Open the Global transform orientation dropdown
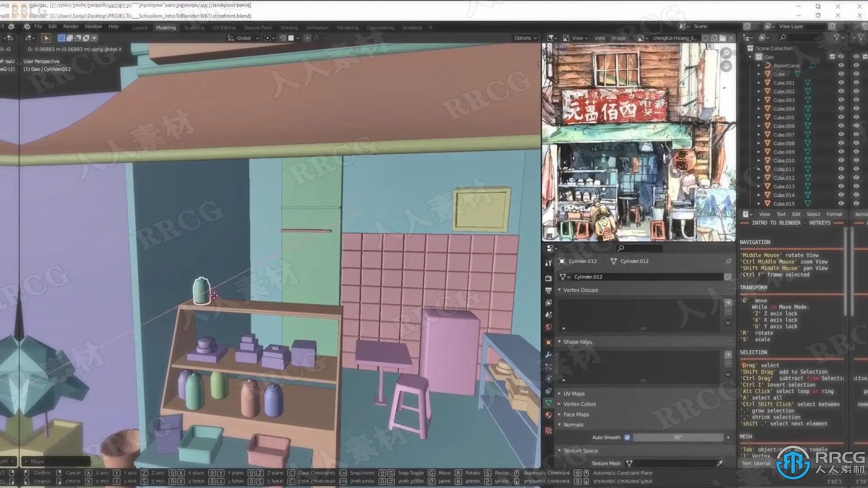The image size is (868, 488). click(x=244, y=38)
